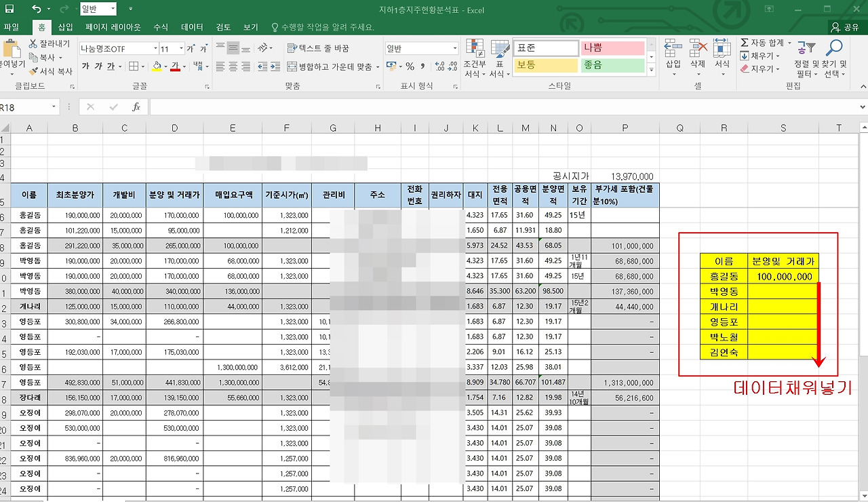Decrease font size with the smaller 가 icon
The width and height of the screenshot is (868, 502).
tap(203, 49)
